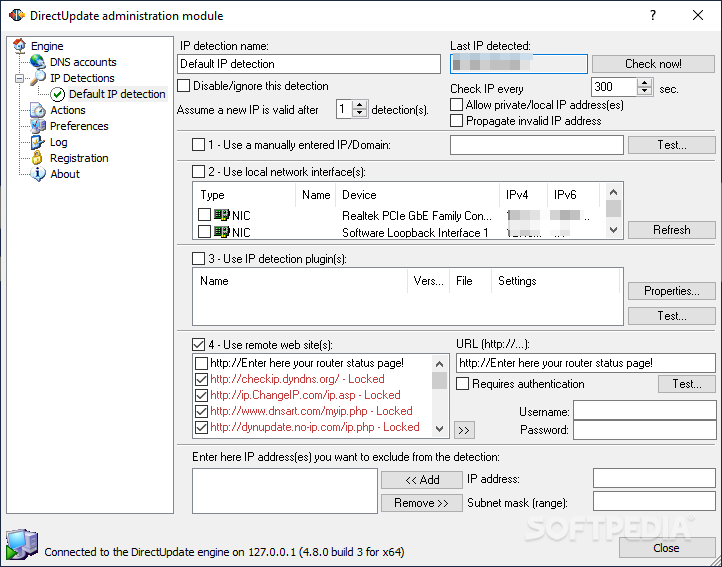Collapse the IP Detections tree branch
The height and width of the screenshot is (567, 722).
pos(19,78)
